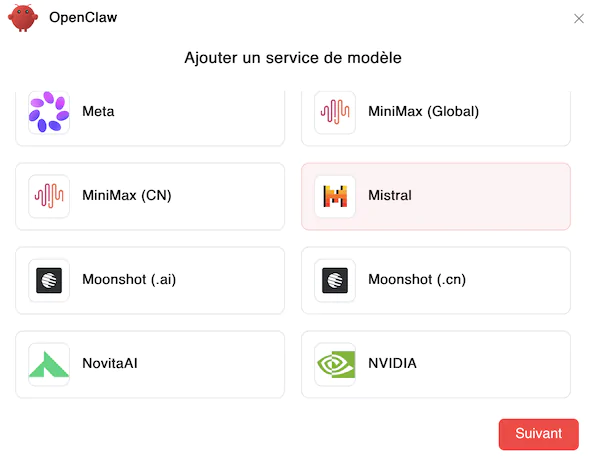The width and height of the screenshot is (589, 460).
Task: Choose MiniMax (Global) as model service
Action: point(436,118)
